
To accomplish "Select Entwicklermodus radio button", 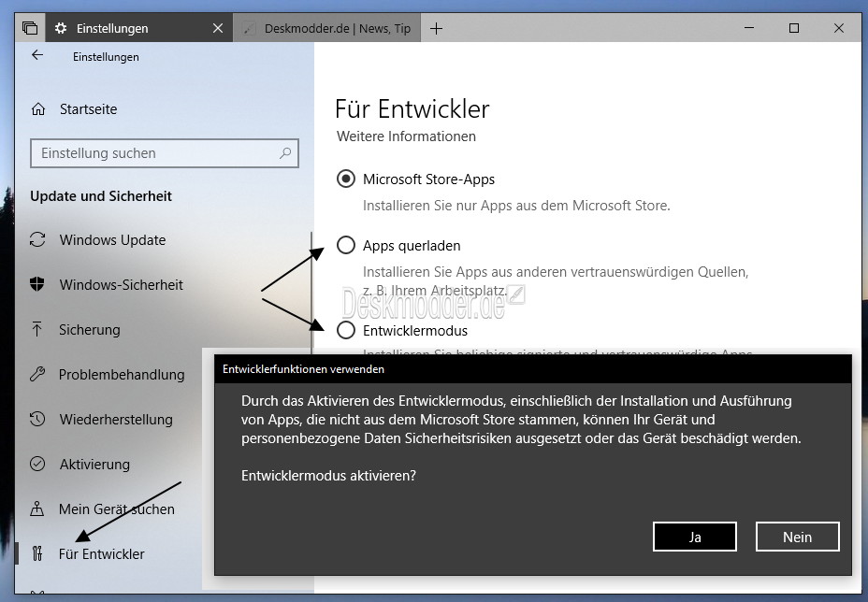I will [x=346, y=330].
